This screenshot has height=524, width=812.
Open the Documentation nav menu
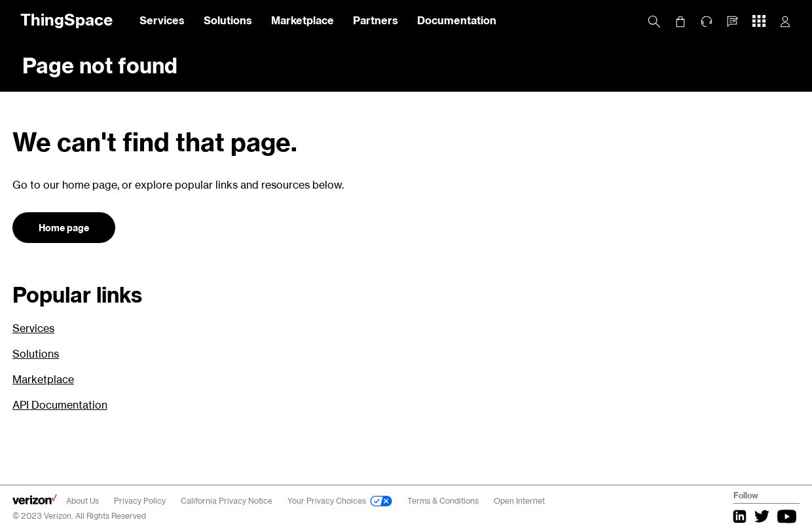pos(456,20)
